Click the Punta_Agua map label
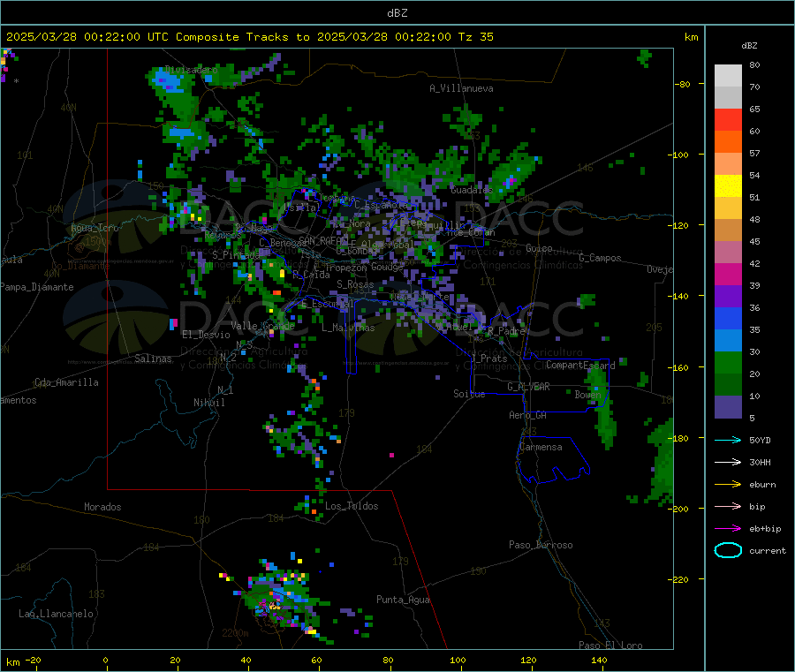 (403, 600)
